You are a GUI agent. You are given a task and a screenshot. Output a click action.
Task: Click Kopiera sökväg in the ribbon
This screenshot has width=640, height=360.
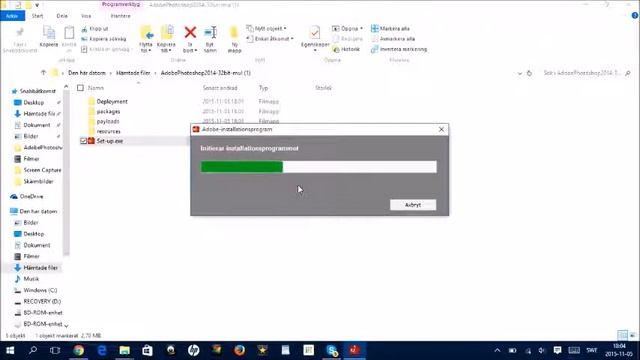(x=104, y=39)
